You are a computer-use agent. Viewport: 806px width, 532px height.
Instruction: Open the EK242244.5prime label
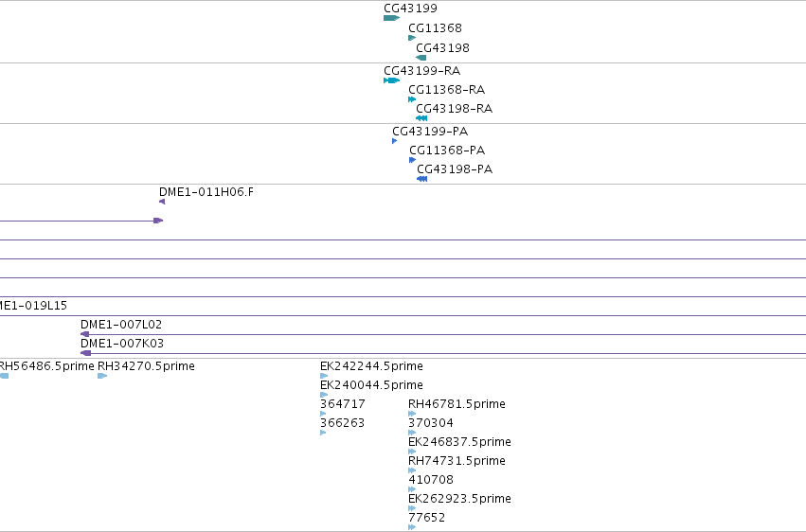pos(371,366)
